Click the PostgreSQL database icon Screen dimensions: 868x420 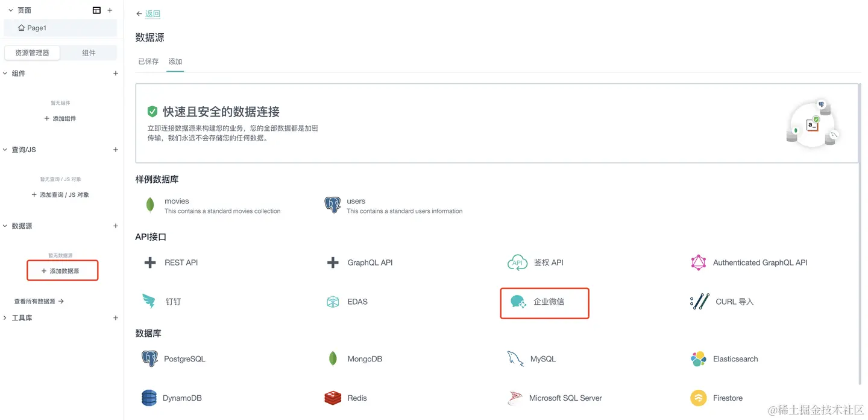pyautogui.click(x=149, y=358)
